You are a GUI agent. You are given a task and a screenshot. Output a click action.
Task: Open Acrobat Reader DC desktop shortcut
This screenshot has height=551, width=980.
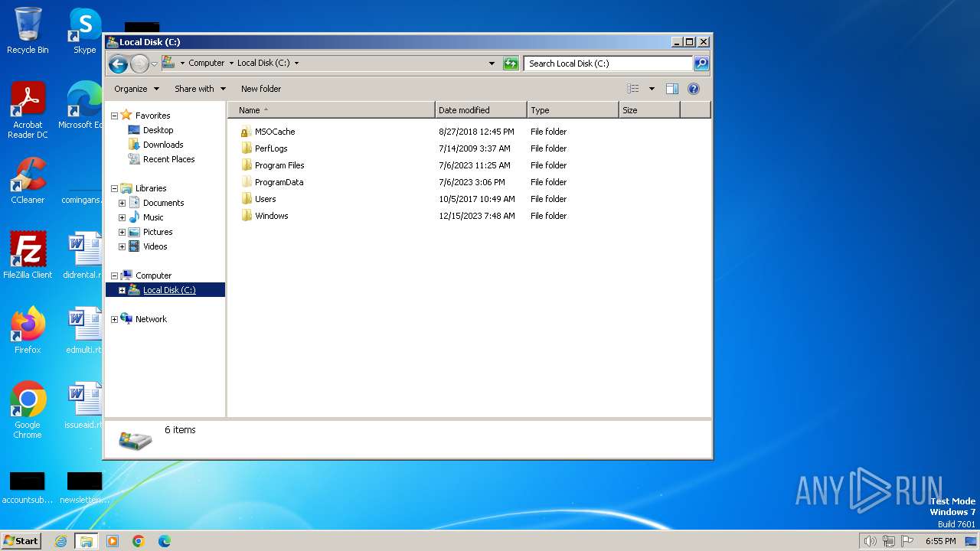coord(28,111)
